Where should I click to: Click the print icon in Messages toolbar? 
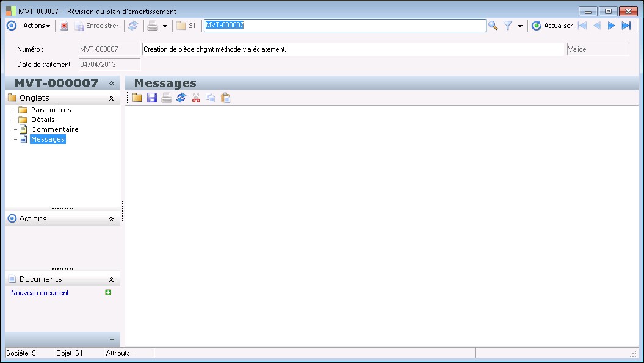tap(166, 98)
